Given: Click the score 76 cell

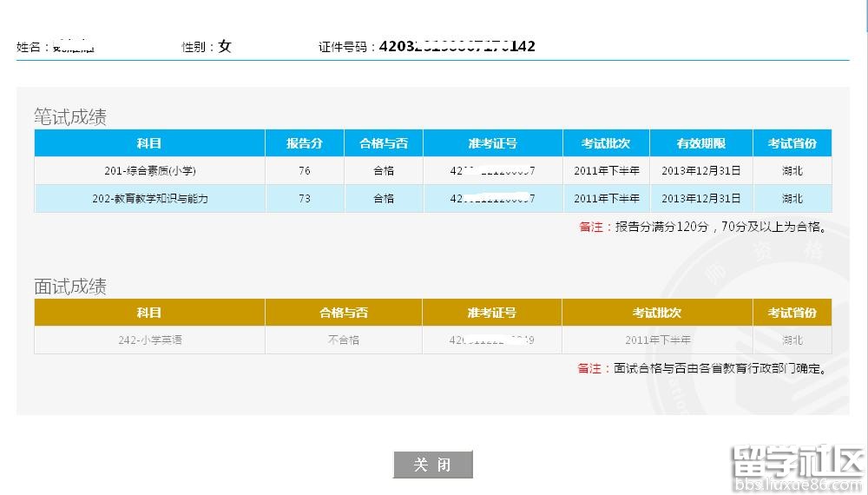Looking at the screenshot, I should 305,171.
